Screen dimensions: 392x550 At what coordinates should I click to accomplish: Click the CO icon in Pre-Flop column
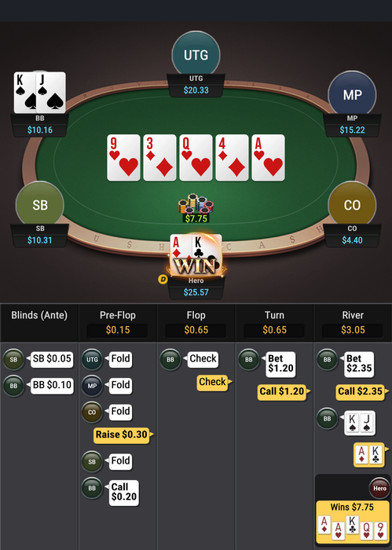pyautogui.click(x=92, y=412)
